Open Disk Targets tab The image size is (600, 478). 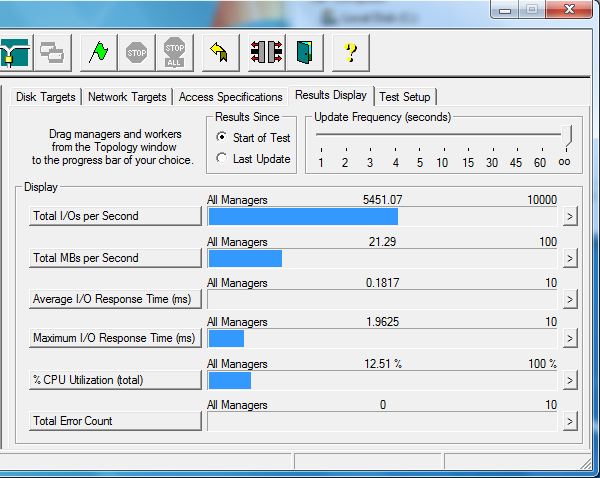[46, 97]
